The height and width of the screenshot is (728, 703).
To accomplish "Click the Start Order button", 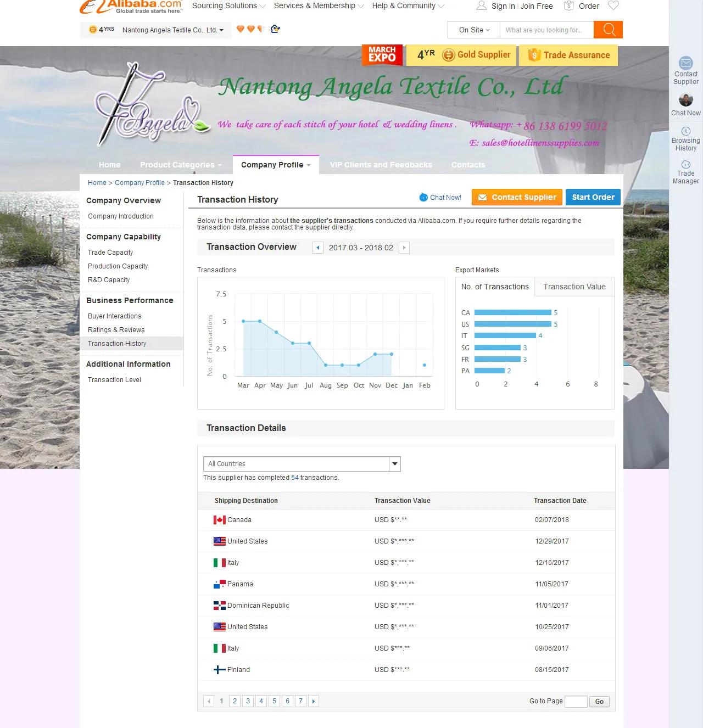I will [593, 197].
